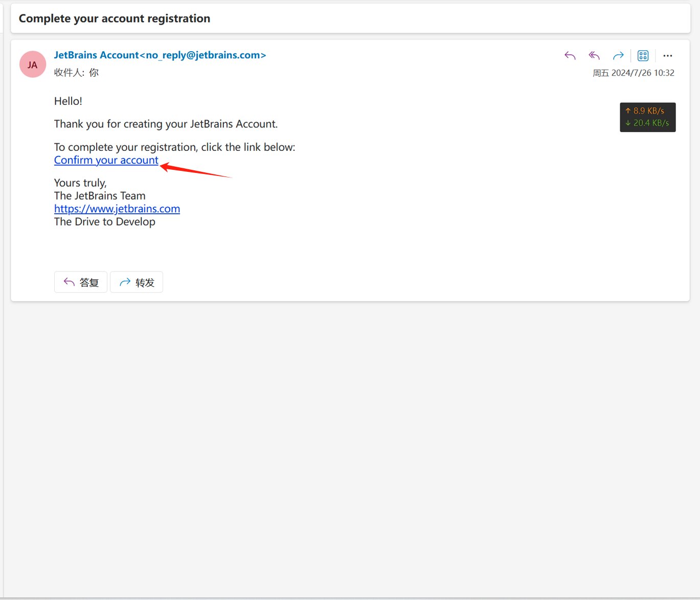
Task: Click the pink JA sender avatar
Action: [33, 64]
